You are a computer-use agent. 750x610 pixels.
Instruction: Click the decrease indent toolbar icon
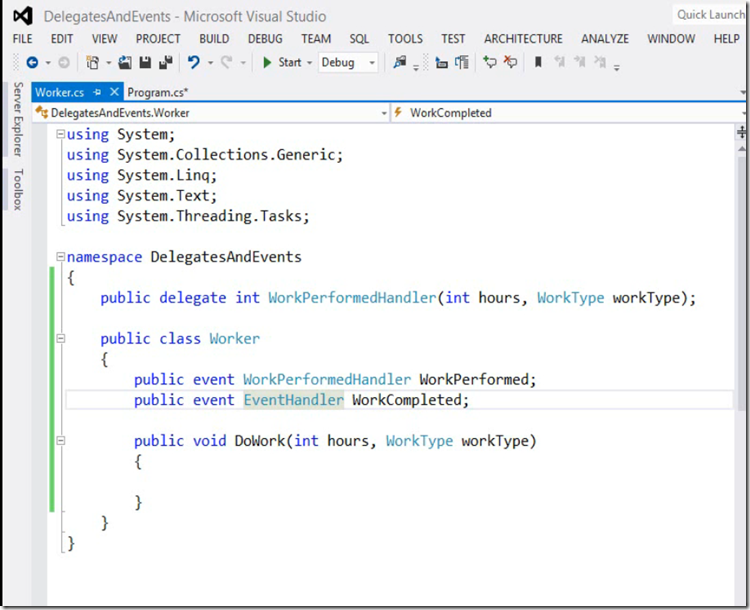pyautogui.click(x=441, y=63)
